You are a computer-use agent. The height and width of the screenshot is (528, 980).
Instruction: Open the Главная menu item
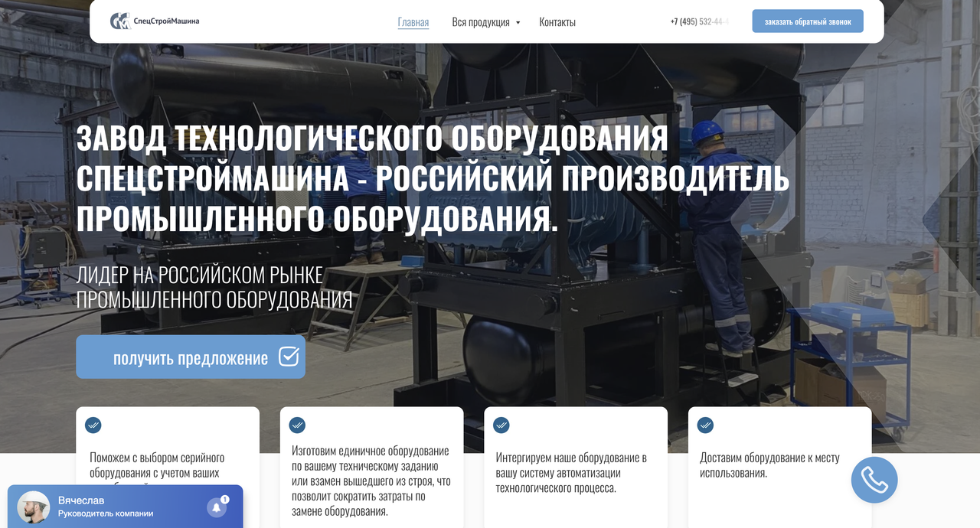pyautogui.click(x=413, y=22)
